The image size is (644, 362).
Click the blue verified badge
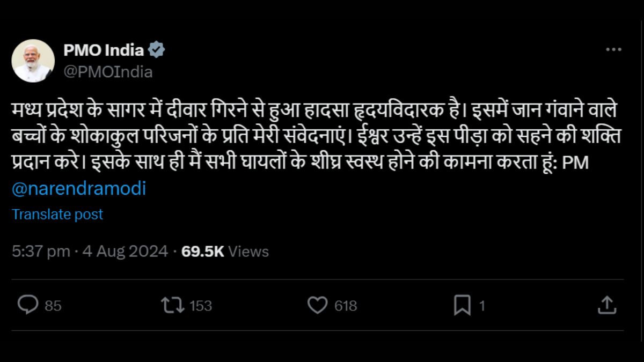(157, 50)
